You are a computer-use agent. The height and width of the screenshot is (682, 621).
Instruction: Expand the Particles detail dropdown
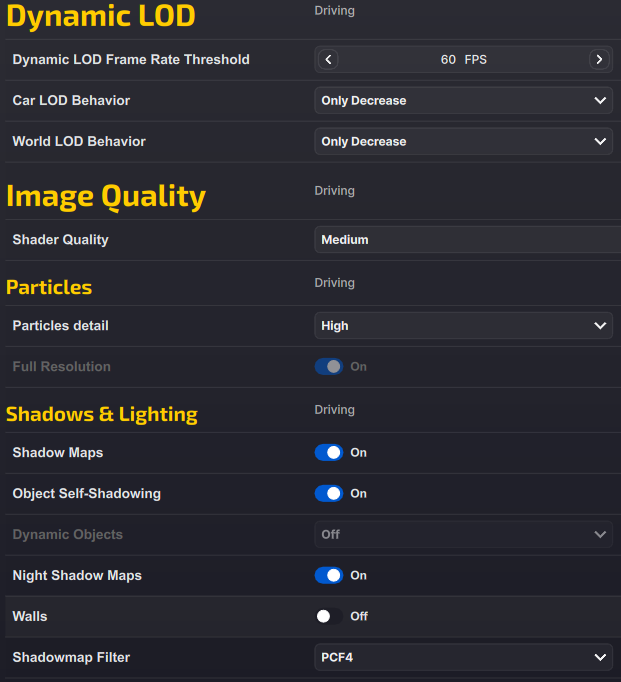pos(463,326)
